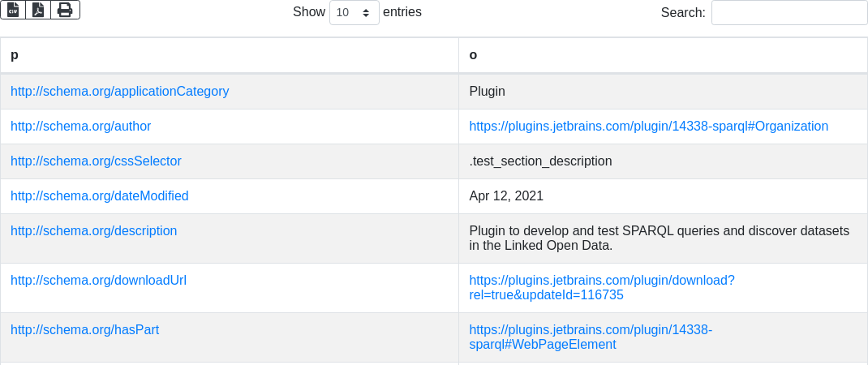Open schema.org/dateModified link
The image size is (868, 365).
pos(99,196)
